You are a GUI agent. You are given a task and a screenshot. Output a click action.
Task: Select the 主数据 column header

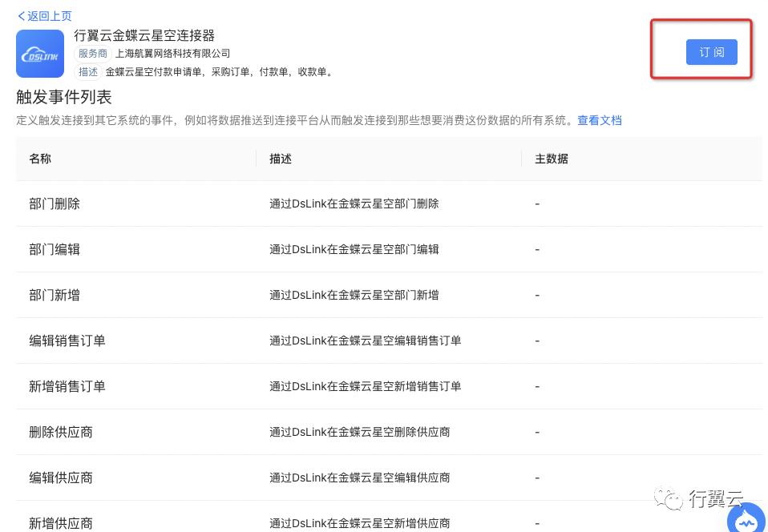tap(551, 159)
